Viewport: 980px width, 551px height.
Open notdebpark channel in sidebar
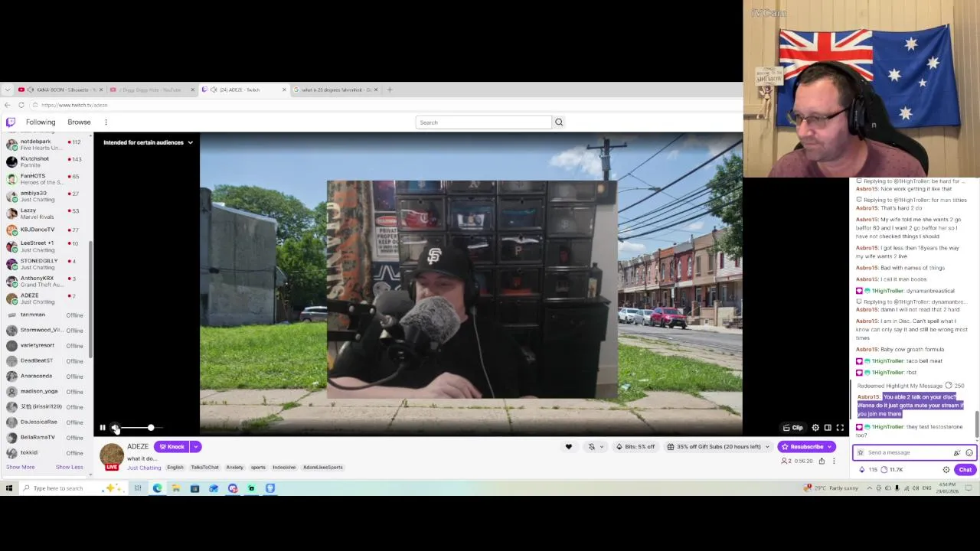pyautogui.click(x=46, y=145)
